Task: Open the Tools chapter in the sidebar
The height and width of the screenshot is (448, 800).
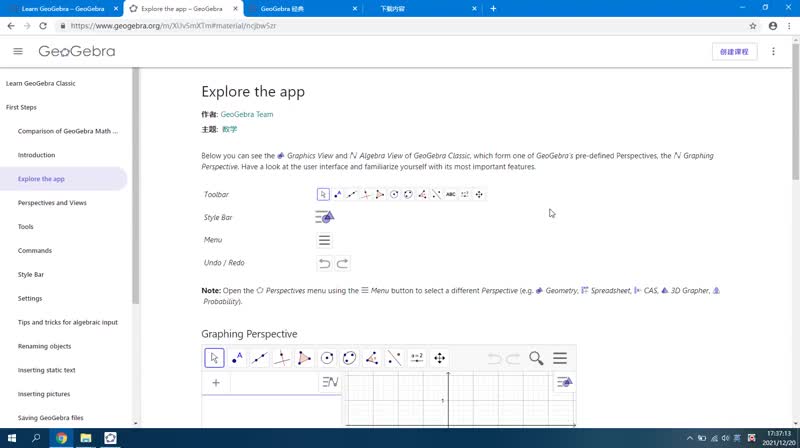Action: point(26,227)
